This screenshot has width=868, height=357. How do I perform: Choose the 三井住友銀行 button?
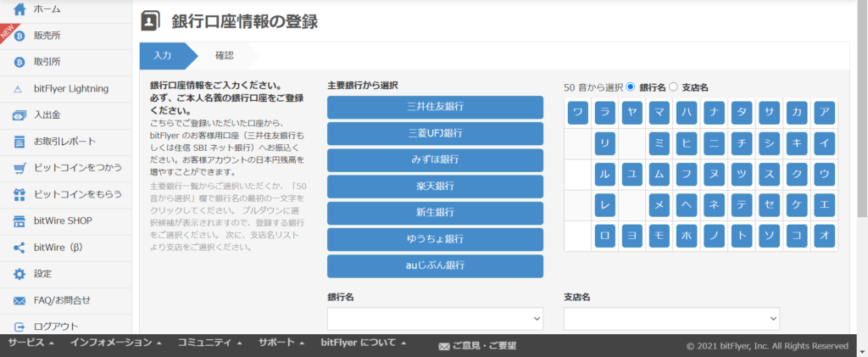click(435, 107)
